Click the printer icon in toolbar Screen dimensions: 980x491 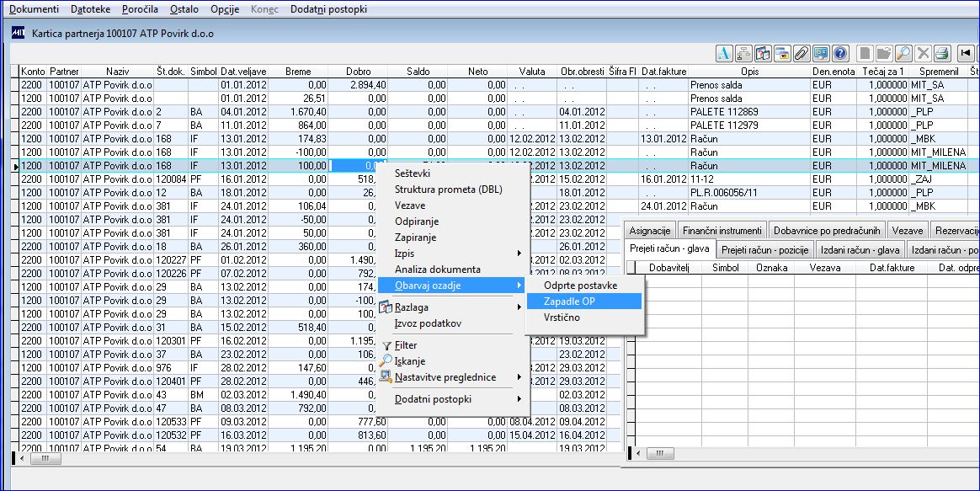click(942, 53)
